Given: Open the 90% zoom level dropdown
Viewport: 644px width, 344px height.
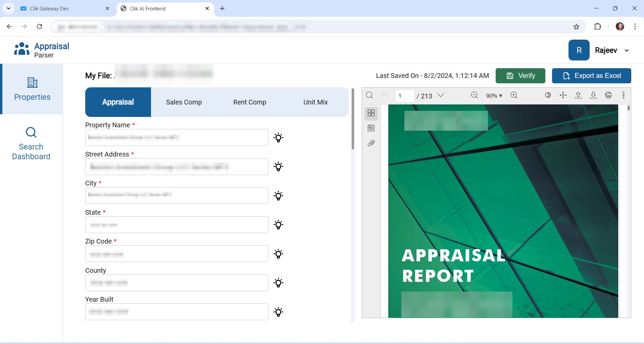Looking at the screenshot, I should point(494,96).
